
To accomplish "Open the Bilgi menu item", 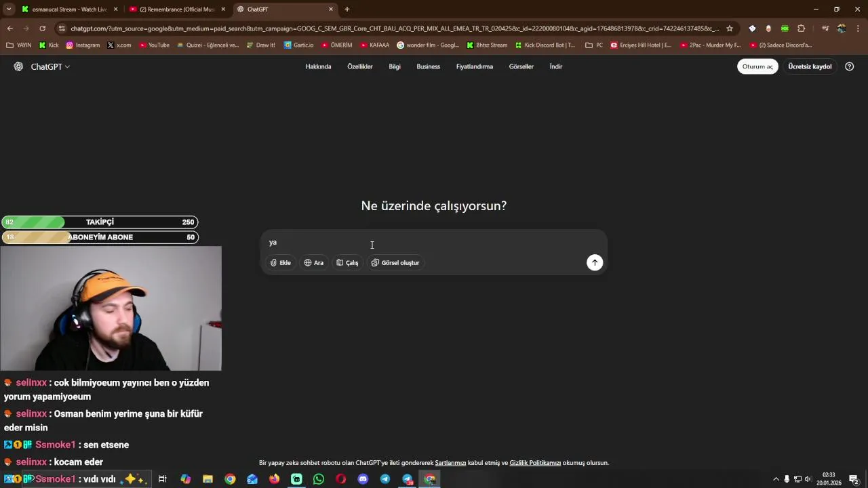I will coord(395,66).
